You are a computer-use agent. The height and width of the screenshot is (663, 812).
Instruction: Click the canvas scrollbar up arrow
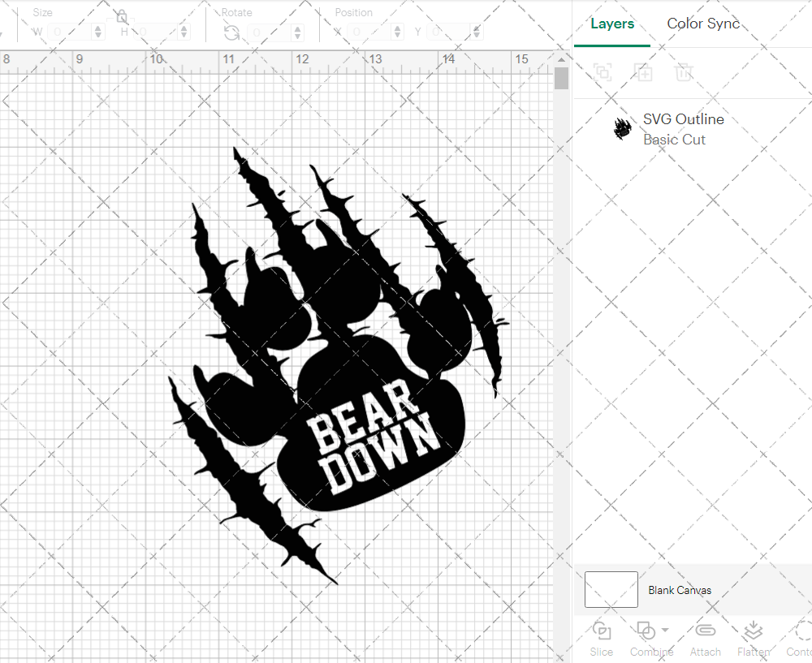[x=561, y=60]
